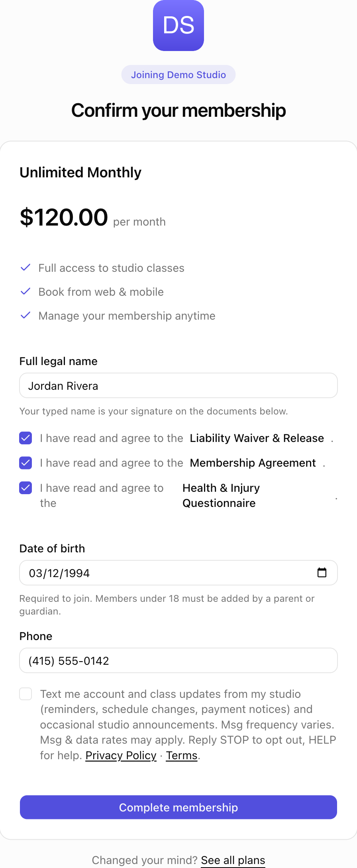This screenshot has height=868, width=357.
Task: Open the Liability Waiver & Release document
Action: pos(257,438)
